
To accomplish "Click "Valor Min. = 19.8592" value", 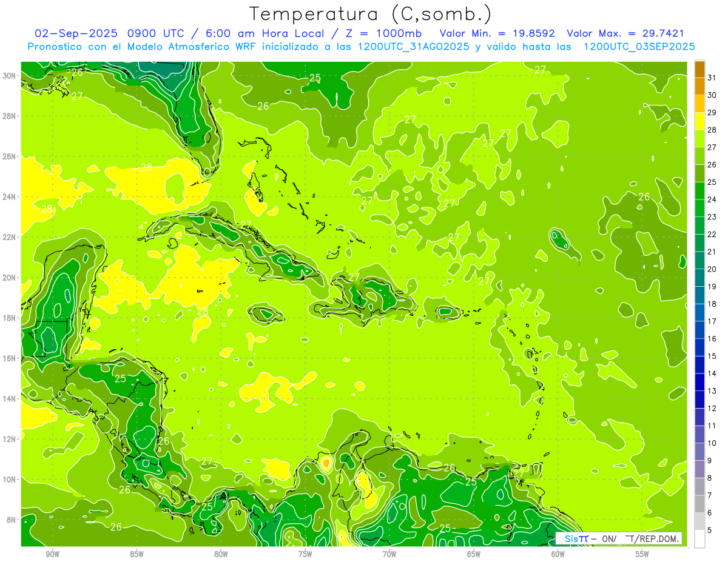I will pos(497,34).
